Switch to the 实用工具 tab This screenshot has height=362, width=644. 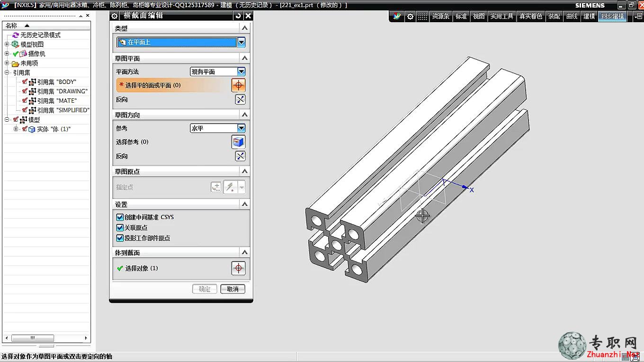tap(502, 16)
